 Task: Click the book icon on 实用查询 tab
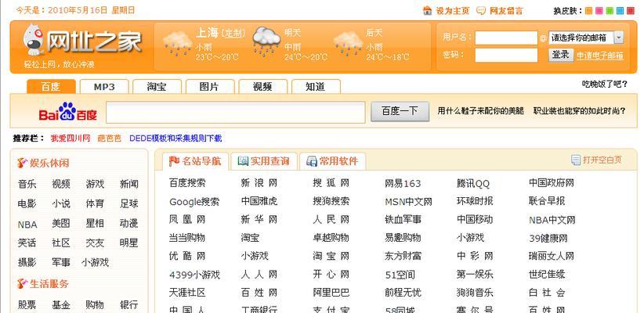(x=243, y=161)
